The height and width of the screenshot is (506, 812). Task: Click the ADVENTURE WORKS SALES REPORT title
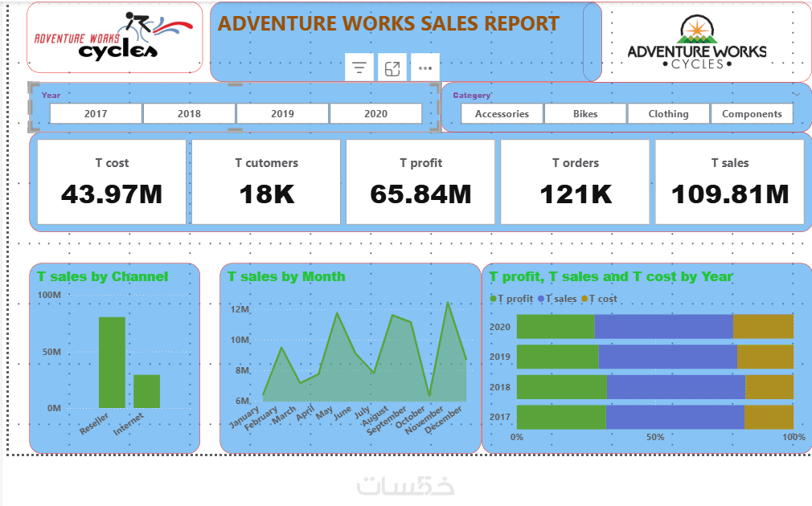click(x=388, y=24)
